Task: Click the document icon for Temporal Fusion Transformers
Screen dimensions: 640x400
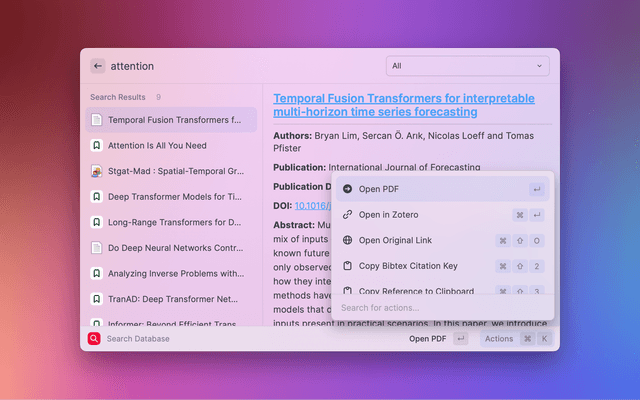Action: [96, 120]
